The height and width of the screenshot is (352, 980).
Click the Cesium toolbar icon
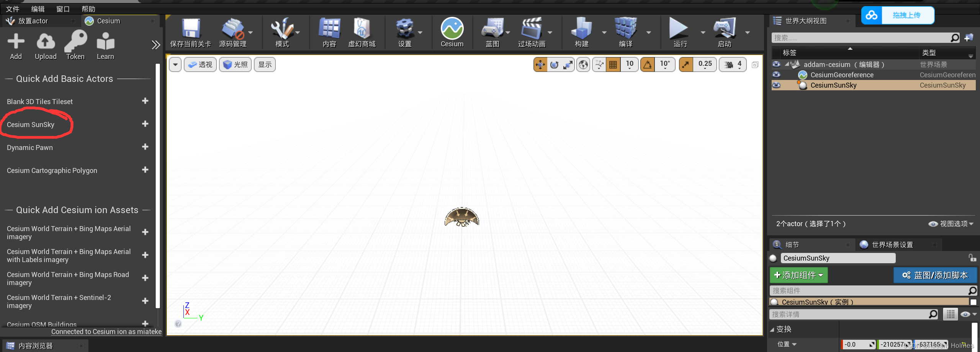click(x=452, y=28)
